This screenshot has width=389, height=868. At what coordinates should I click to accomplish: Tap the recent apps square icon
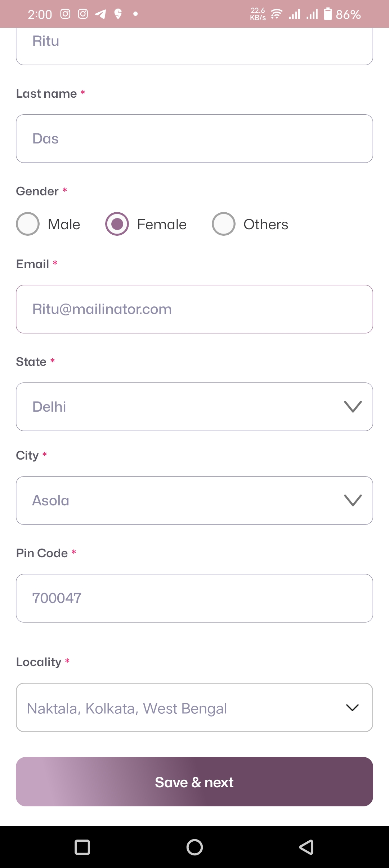[82, 847]
